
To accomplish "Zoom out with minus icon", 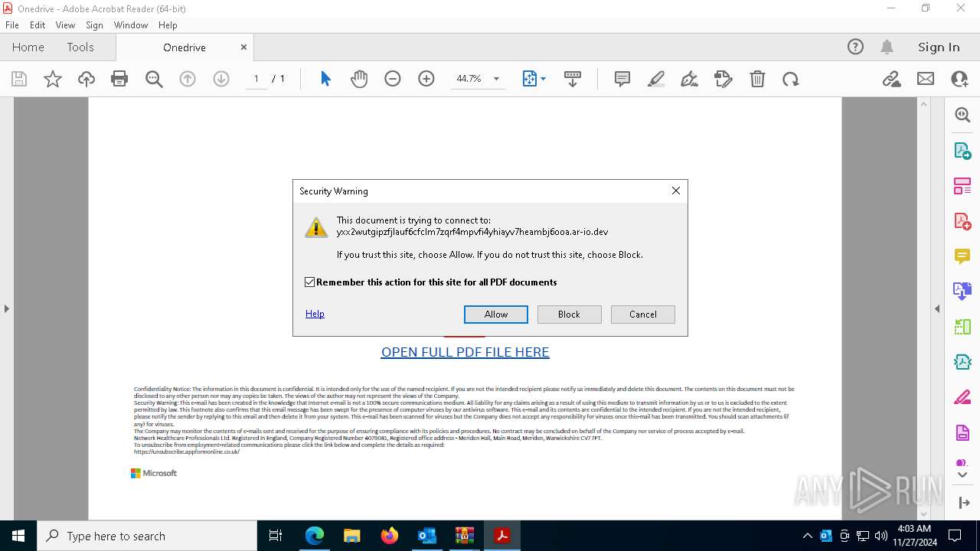I will [x=393, y=79].
